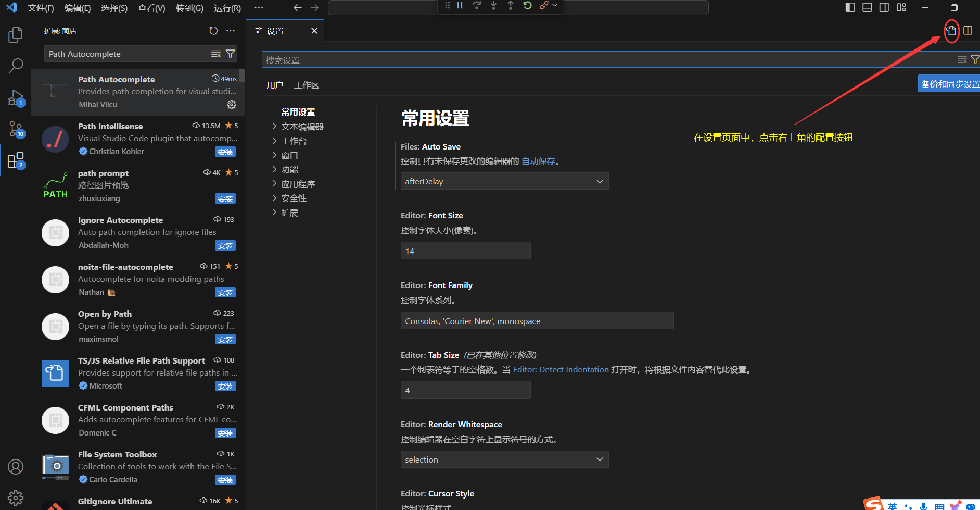Screen dimensions: 980x510
Task: Toggle secondary side bar layout
Action: pos(884,7)
